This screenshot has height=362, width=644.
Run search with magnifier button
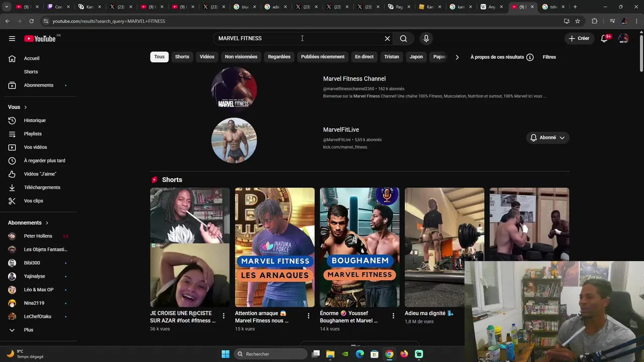(404, 39)
